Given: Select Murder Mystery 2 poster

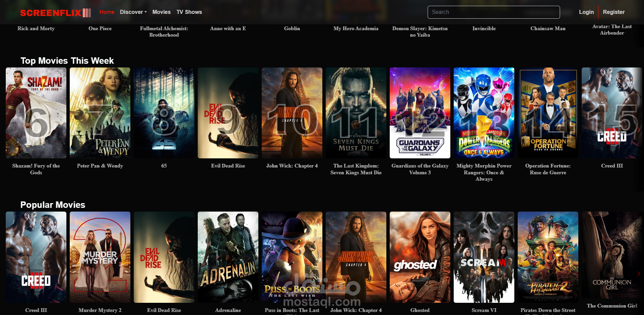Looking at the screenshot, I should (x=100, y=257).
